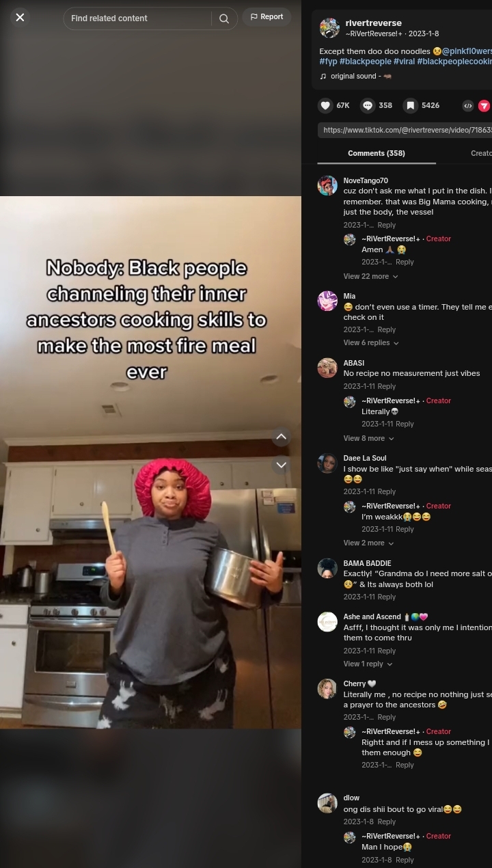Go to next video with down chevron

click(282, 465)
